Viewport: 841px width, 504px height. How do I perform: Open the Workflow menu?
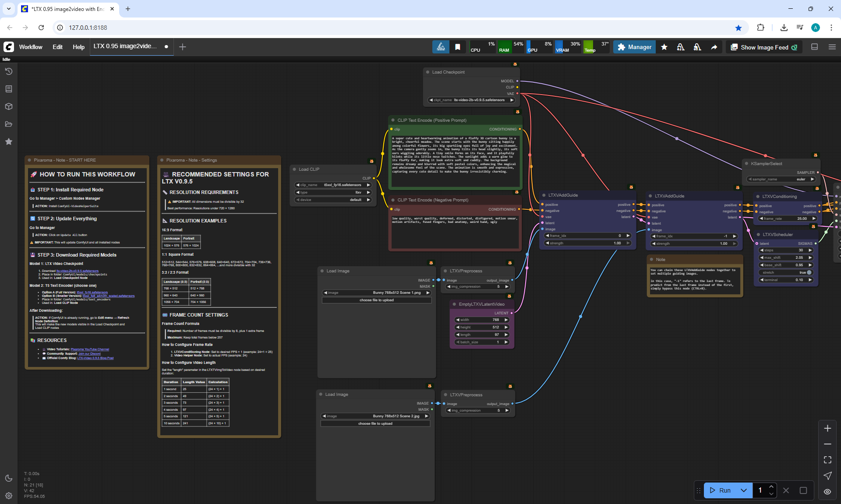(x=31, y=47)
